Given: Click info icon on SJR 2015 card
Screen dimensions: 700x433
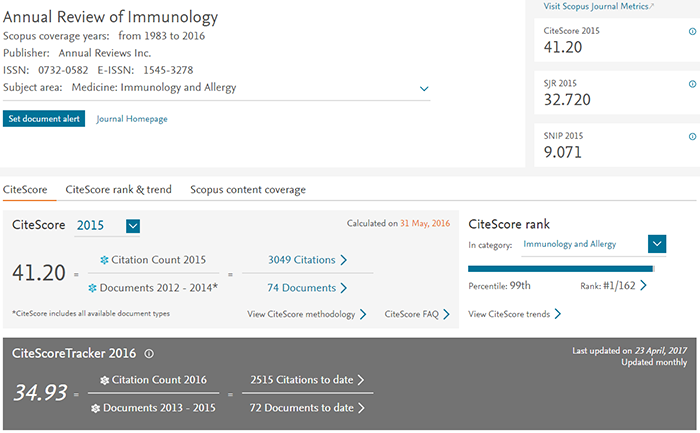Looking at the screenshot, I should point(692,83).
